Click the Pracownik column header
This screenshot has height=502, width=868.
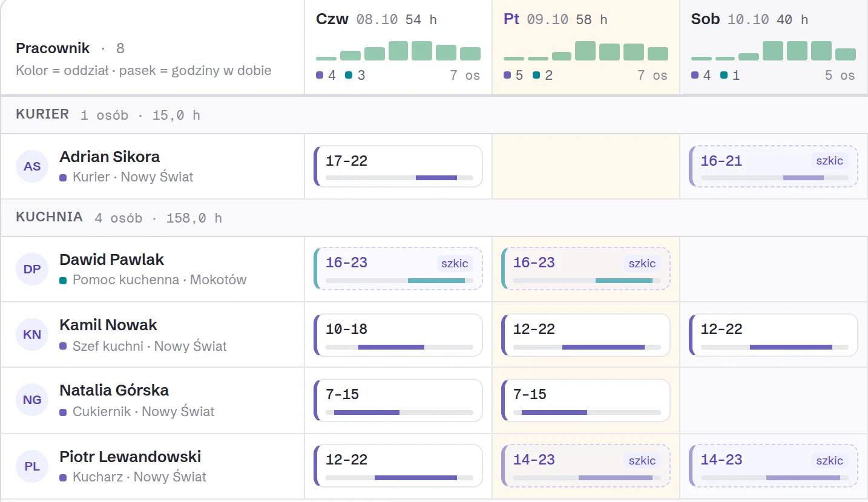coord(153,47)
